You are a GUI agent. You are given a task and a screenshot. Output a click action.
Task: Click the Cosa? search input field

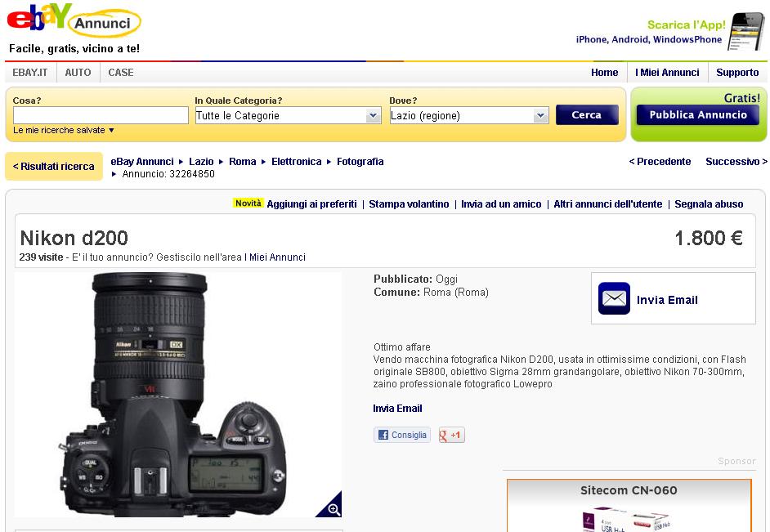pos(101,116)
